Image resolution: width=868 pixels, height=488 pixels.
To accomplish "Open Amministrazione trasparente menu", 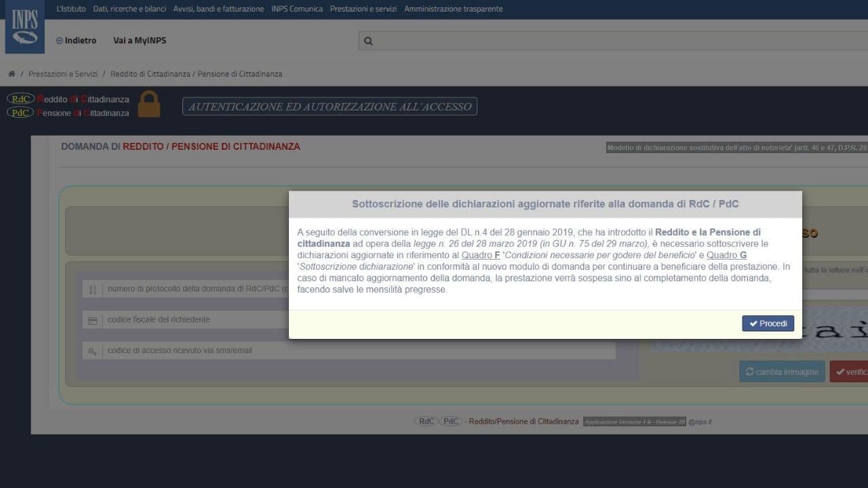I will tap(453, 9).
